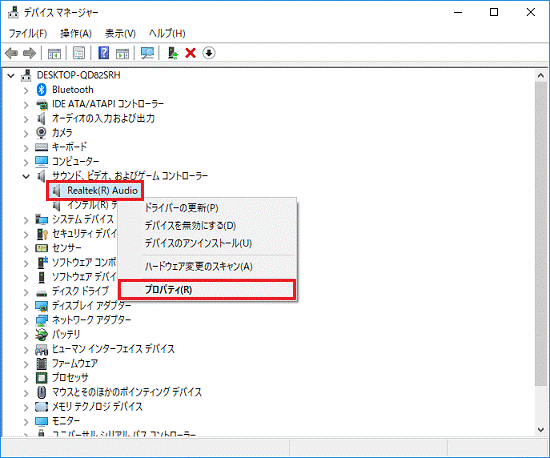Click the Back arrow toolbar icon
Image resolution: width=550 pixels, height=458 pixels.
tap(12, 53)
